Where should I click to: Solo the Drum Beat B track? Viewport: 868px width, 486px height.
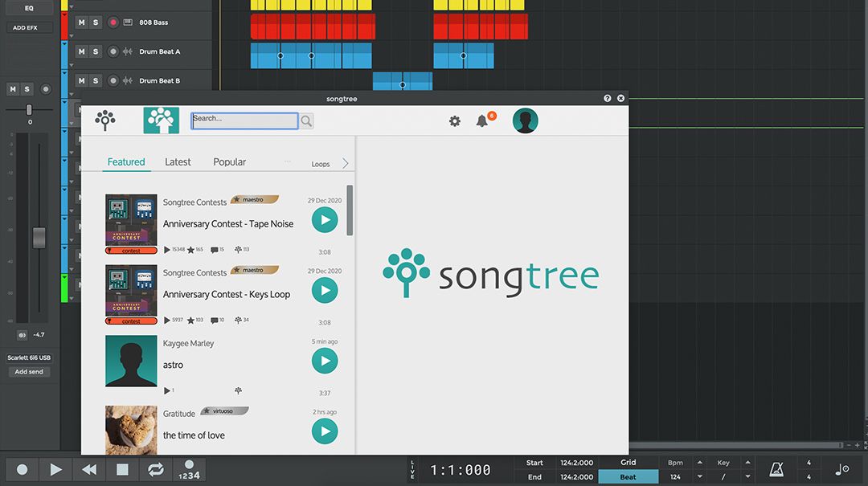95,81
